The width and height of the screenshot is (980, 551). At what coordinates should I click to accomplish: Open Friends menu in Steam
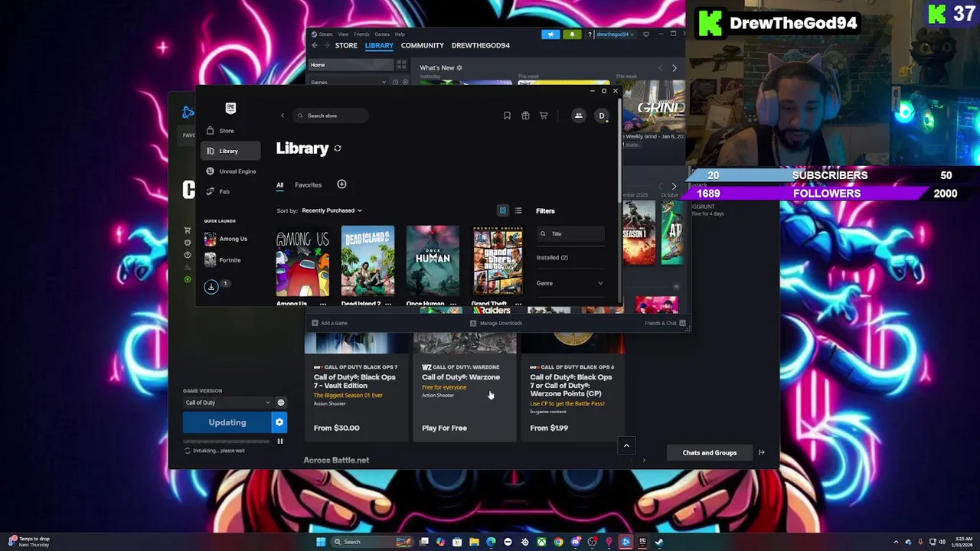coord(361,34)
